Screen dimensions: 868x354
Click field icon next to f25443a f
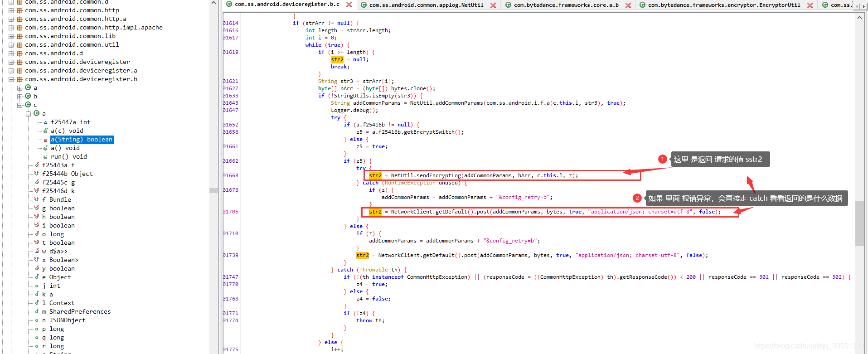tap(37, 165)
